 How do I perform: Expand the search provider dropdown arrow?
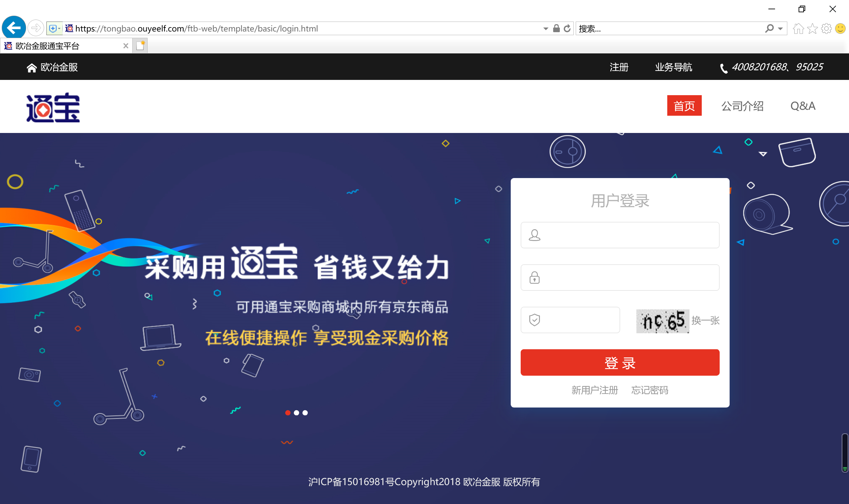click(x=780, y=29)
